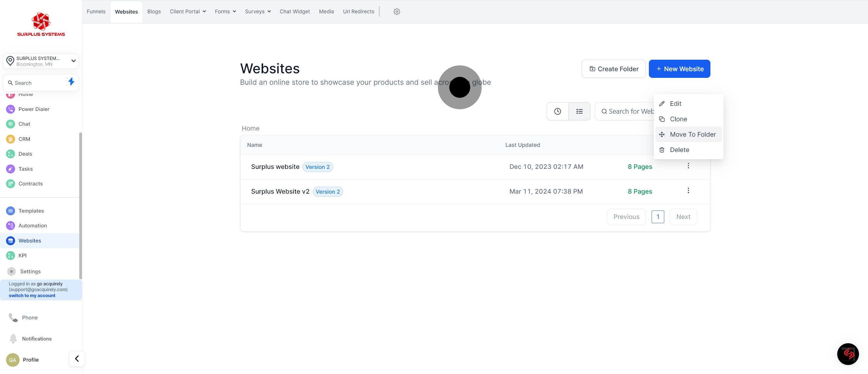Image resolution: width=868 pixels, height=374 pixels.
Task: Switch to the Funnels tab
Action: coord(96,11)
